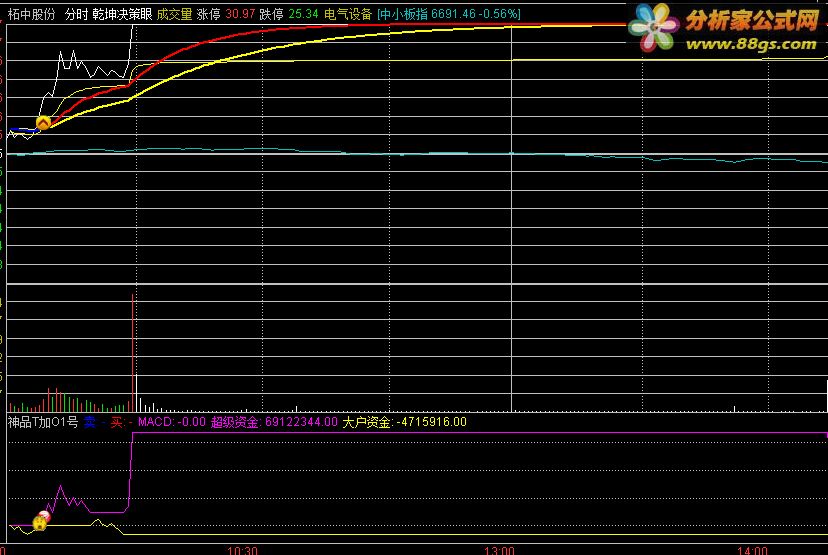828x555 pixels.
Task: Click the 乾坤决策眼 indicator name
Action: (x=123, y=14)
